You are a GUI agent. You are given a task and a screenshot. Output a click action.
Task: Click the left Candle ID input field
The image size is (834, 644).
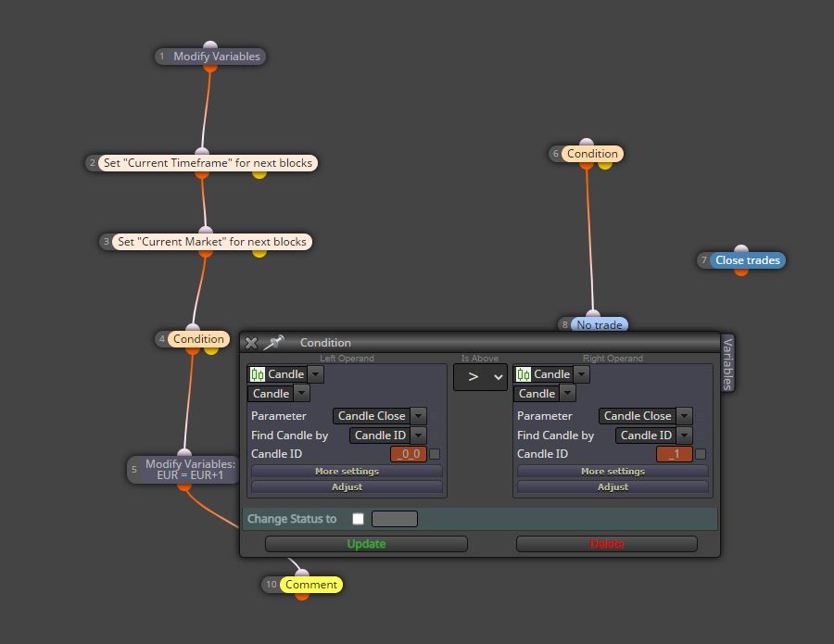(409, 454)
